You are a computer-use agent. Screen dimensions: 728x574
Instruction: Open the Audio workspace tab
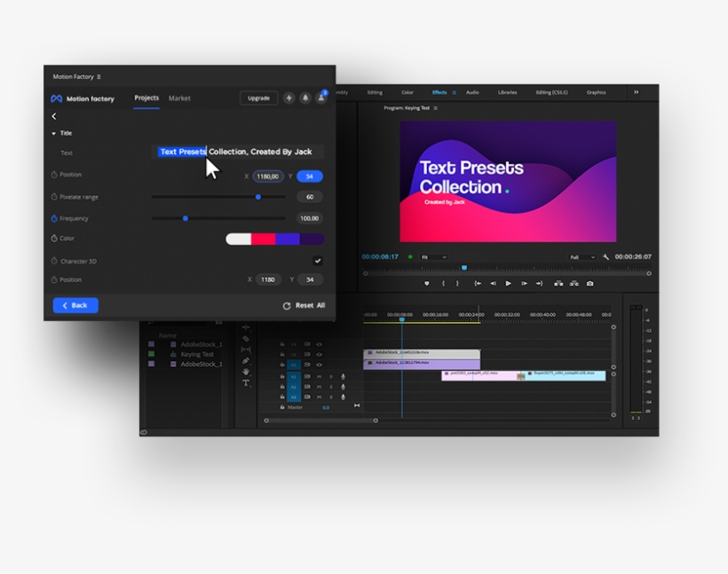click(472, 92)
